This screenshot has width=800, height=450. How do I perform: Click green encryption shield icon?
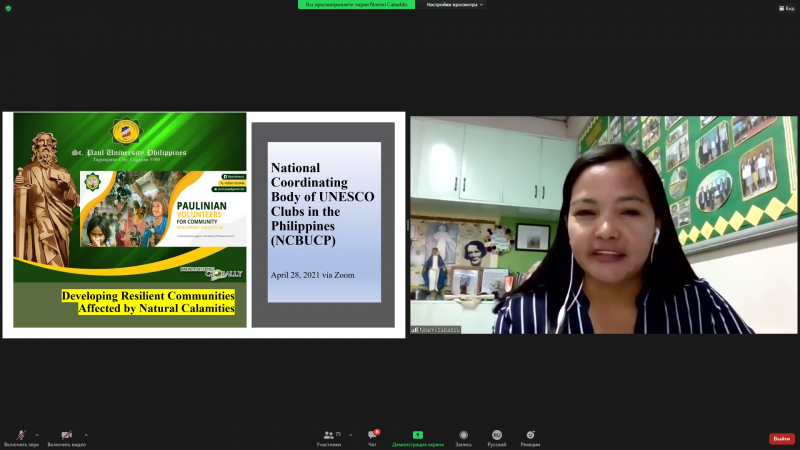click(x=8, y=8)
